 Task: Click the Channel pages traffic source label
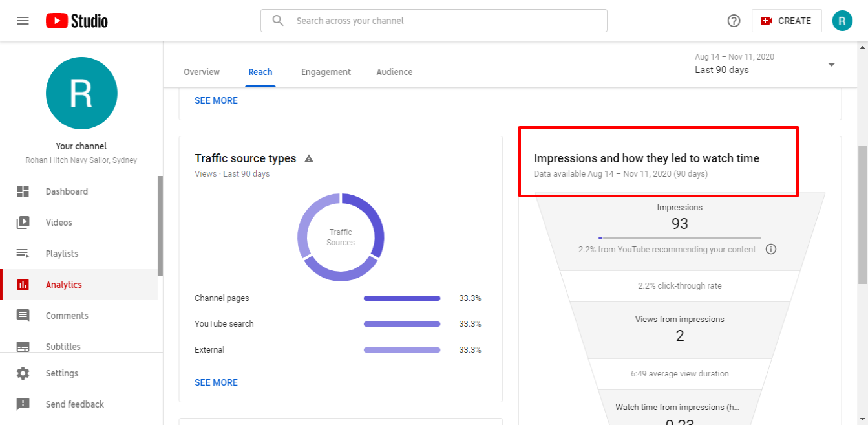tap(222, 298)
